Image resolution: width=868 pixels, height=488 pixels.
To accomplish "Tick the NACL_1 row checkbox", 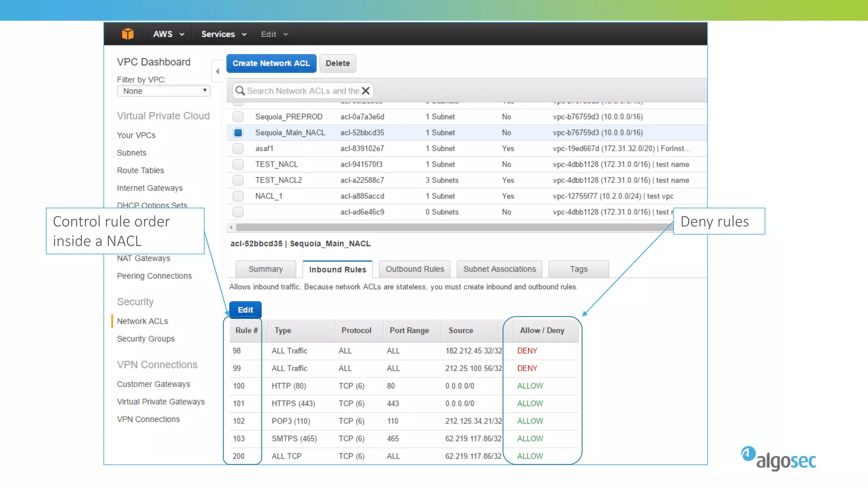I will point(238,196).
